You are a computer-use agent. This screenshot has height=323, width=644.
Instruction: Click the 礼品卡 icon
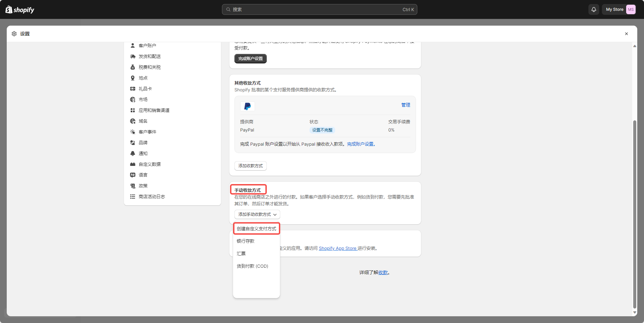coord(133,89)
